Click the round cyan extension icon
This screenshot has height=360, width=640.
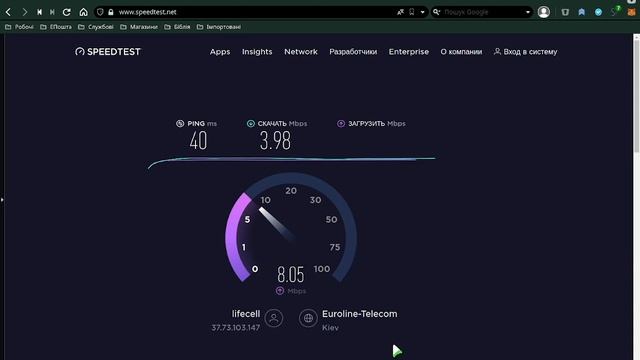598,12
